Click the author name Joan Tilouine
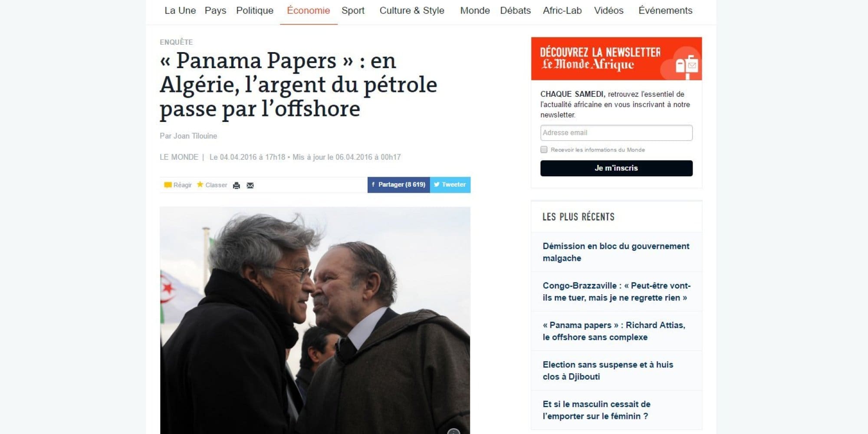The image size is (868, 434). pyautogui.click(x=195, y=136)
